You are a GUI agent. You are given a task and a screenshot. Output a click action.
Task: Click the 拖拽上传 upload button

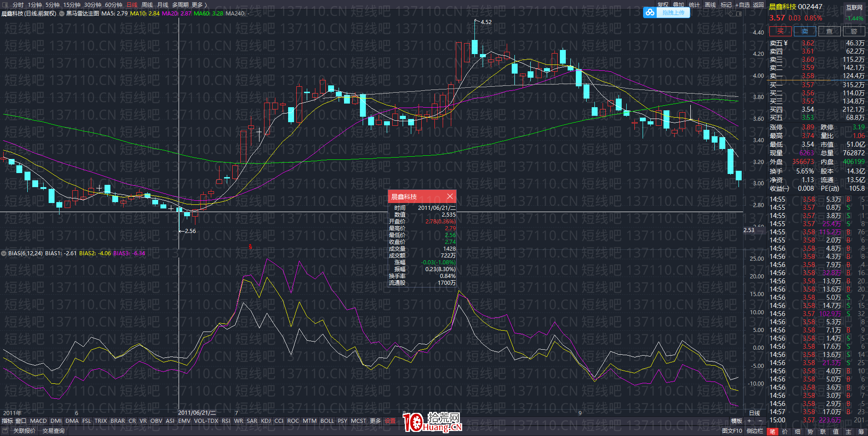[x=673, y=13]
